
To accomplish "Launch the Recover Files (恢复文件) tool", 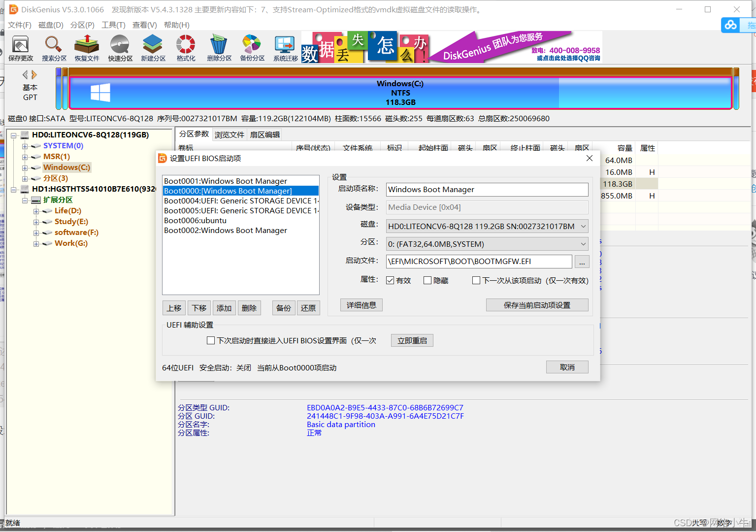I will pos(87,48).
